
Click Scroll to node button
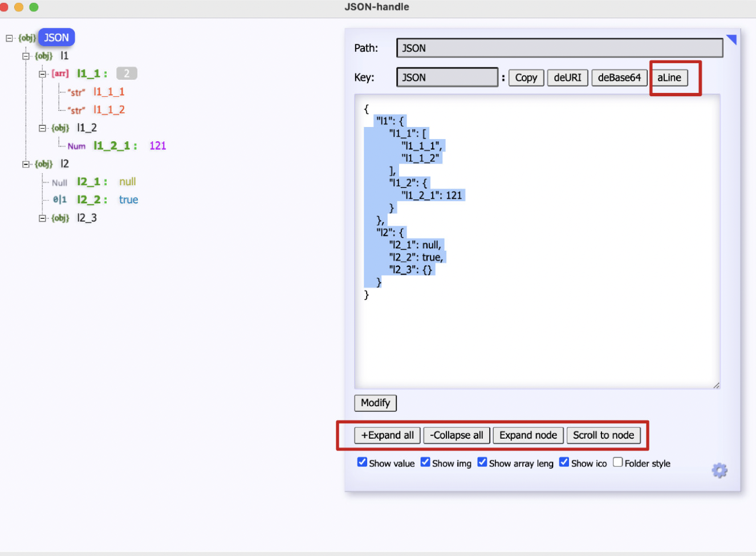coord(603,435)
